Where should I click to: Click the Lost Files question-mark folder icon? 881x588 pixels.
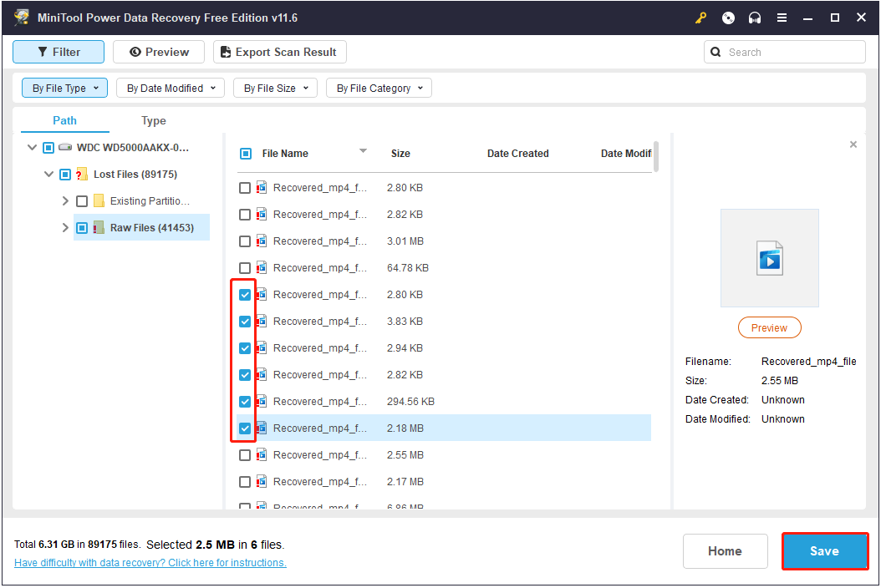coord(81,174)
